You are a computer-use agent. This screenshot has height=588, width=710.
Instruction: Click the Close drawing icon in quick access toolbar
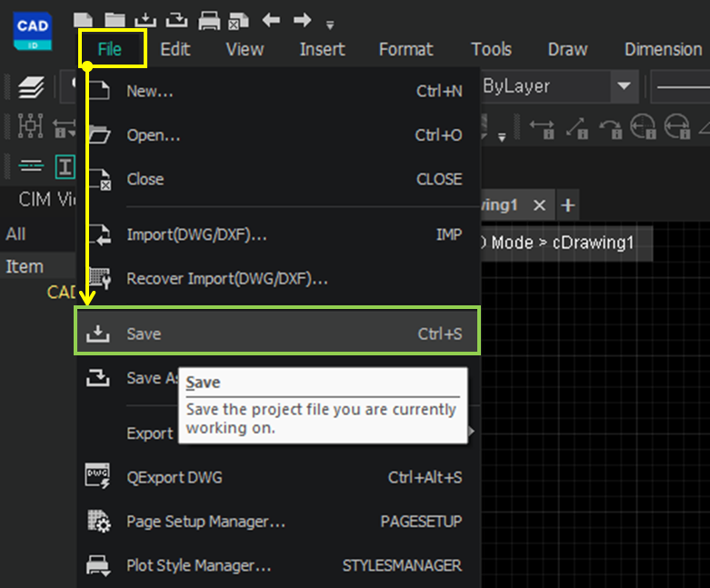pos(238,21)
